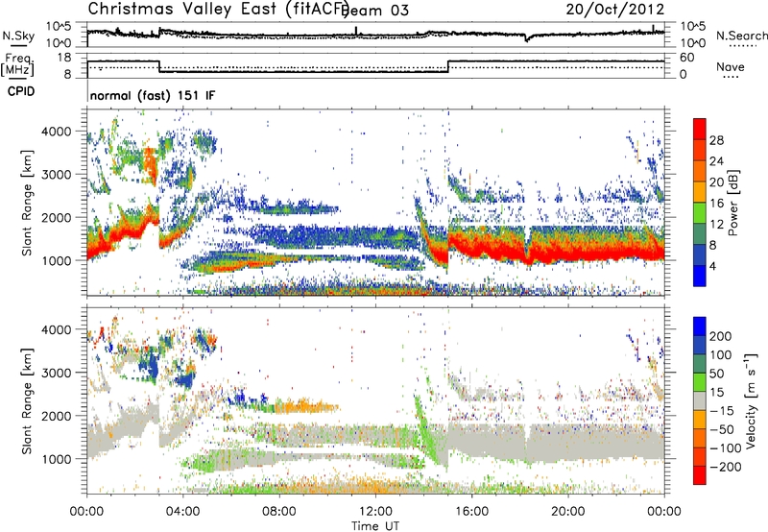The height and width of the screenshot is (532, 768).
Task: Click the blue velocity patch near 3000 km before 03:00
Action: point(151,367)
